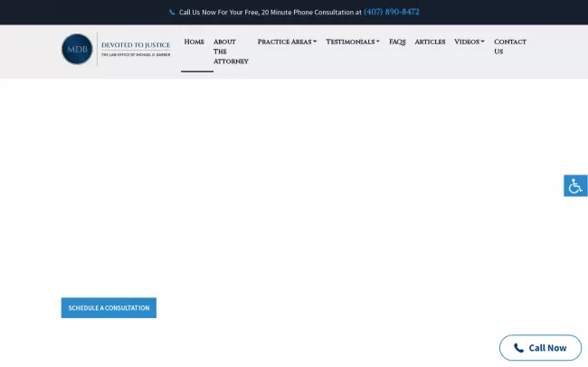Screen dimensions: 588x367
Task: Click the Law Office of Michael D. Barber tagline
Action: 135,55
